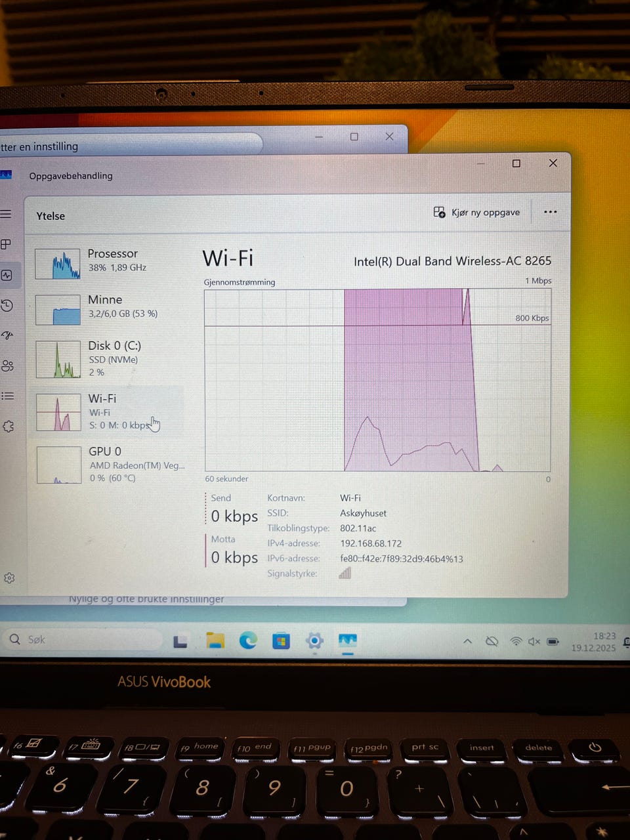Open the Processes page icon in sidebar
Screen dimensions: 630x840
tap(6, 244)
